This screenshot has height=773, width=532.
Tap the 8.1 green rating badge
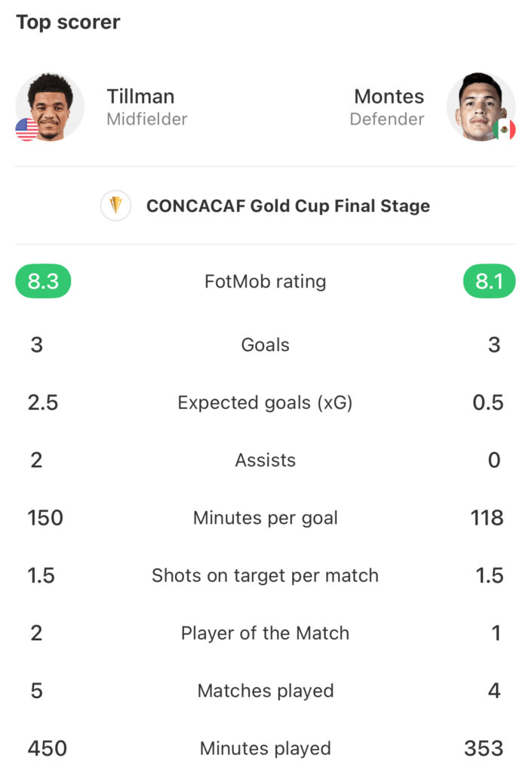click(x=489, y=282)
